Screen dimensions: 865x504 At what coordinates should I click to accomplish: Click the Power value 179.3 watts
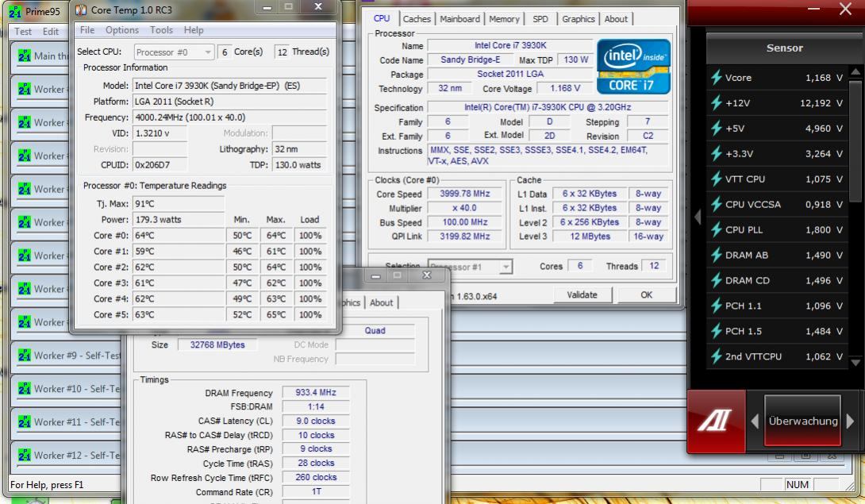179,219
